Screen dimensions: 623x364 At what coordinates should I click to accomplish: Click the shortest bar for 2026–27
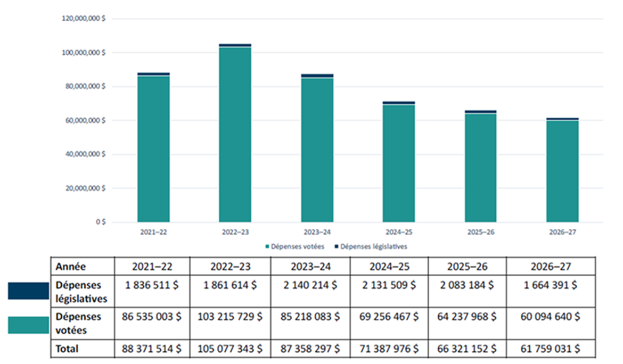(561, 170)
